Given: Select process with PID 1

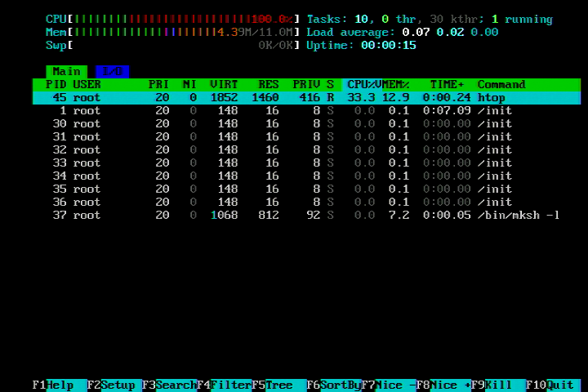Looking at the screenshot, I should coord(306,111).
